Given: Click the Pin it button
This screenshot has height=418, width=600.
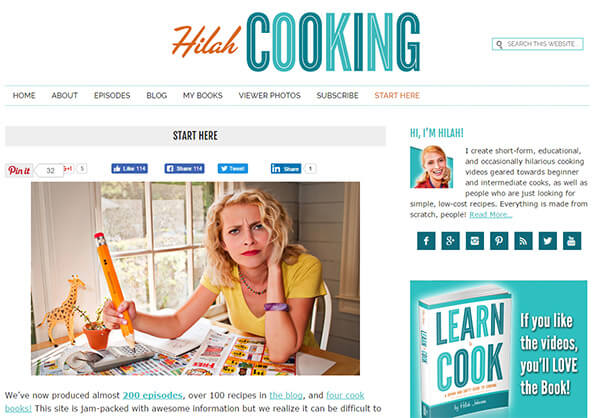Looking at the screenshot, I should click(19, 170).
